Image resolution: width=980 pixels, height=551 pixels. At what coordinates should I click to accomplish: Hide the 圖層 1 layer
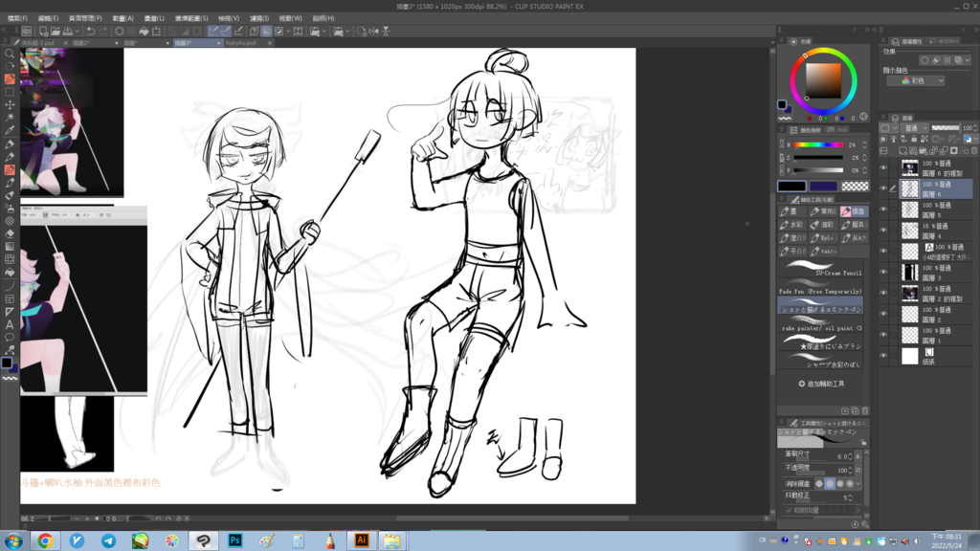click(883, 335)
